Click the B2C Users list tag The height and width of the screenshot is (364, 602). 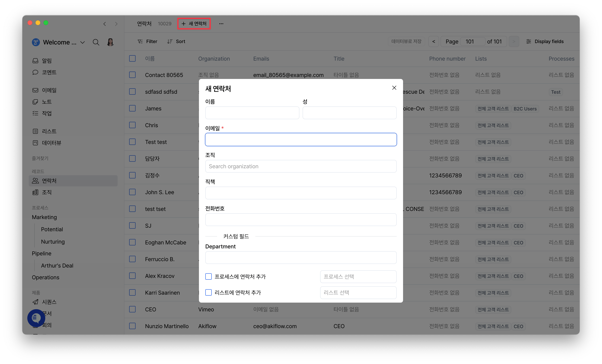pyautogui.click(x=525, y=108)
